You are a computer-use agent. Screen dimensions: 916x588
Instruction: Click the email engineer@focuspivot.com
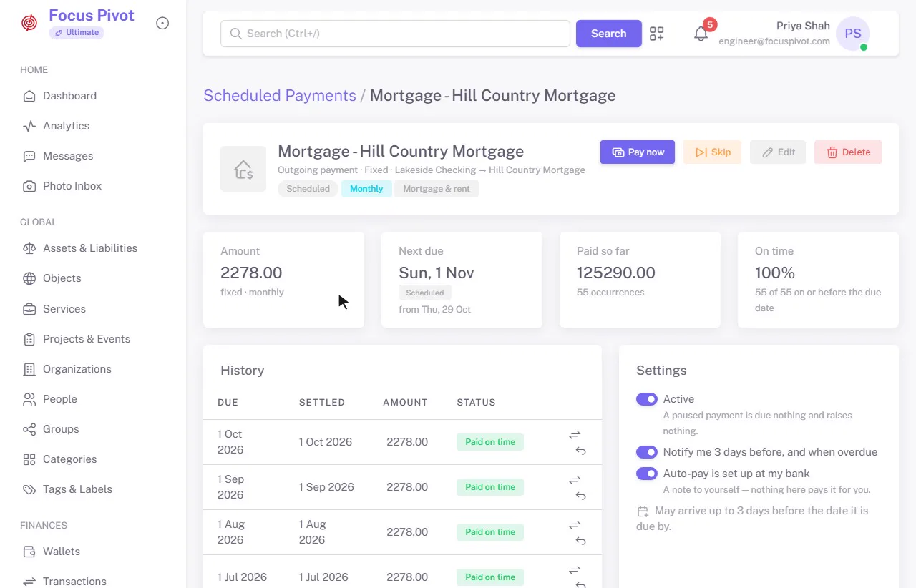coord(774,41)
